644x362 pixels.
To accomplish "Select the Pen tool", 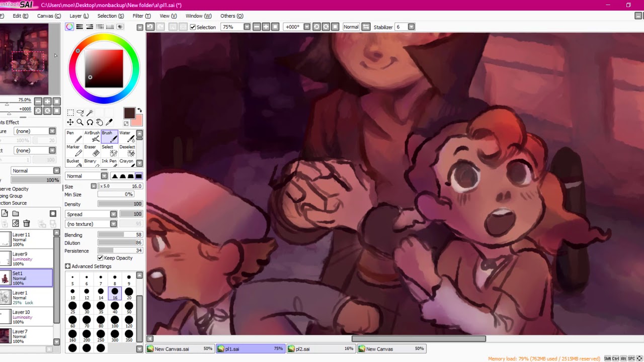I will 74,136.
